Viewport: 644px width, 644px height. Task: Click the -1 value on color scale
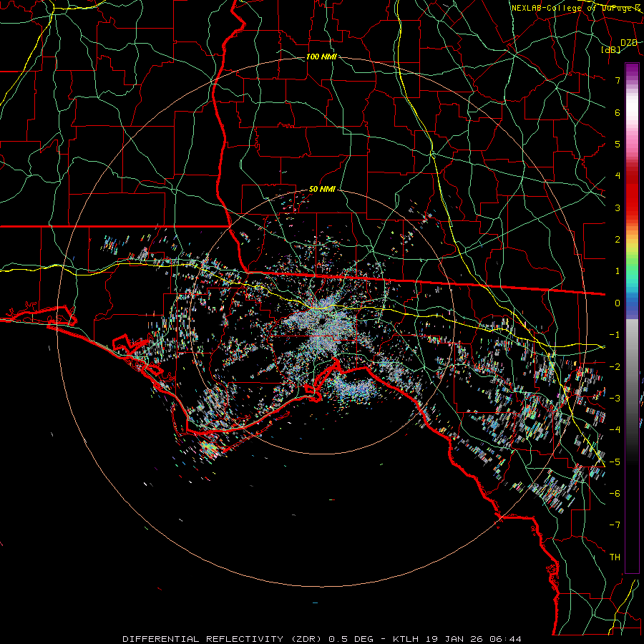tap(615, 334)
